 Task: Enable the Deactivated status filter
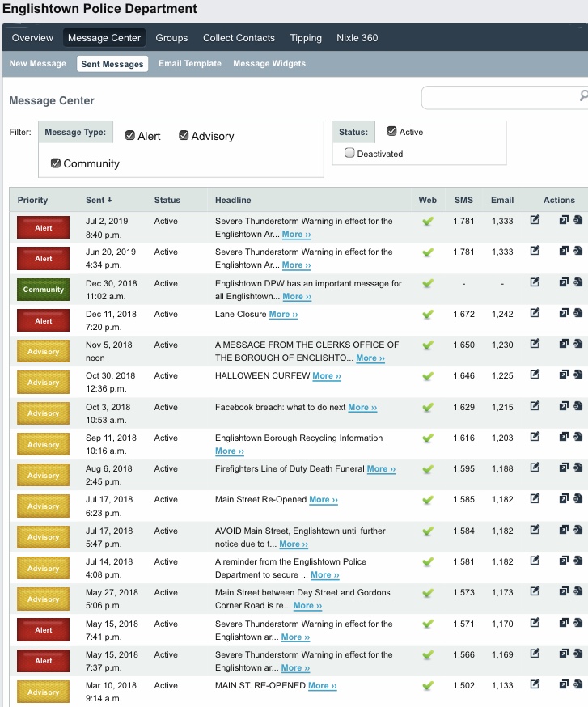[349, 153]
